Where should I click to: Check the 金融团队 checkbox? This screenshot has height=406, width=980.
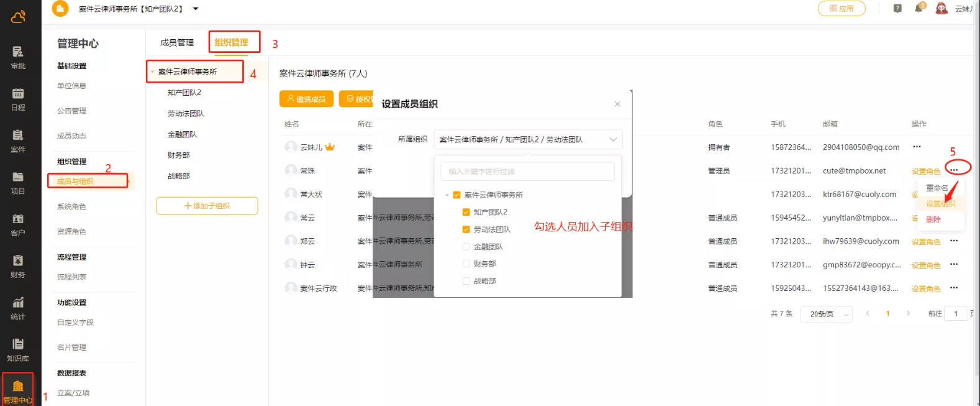tap(466, 247)
